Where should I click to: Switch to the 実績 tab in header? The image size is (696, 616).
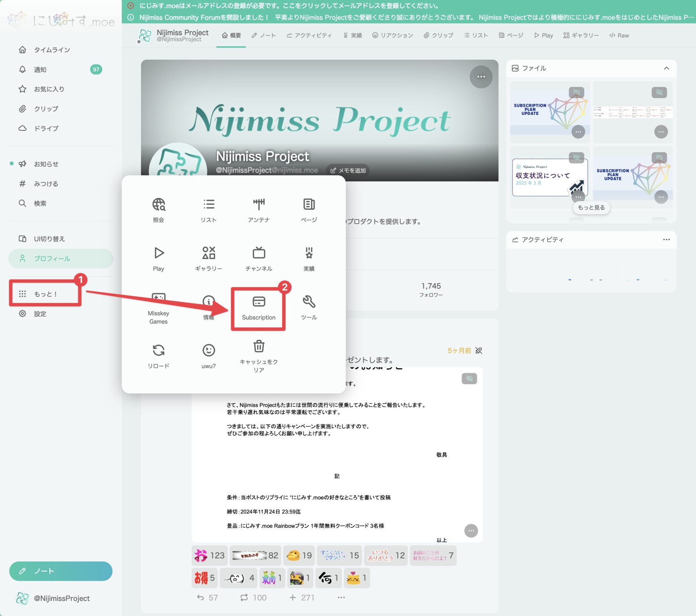click(352, 35)
